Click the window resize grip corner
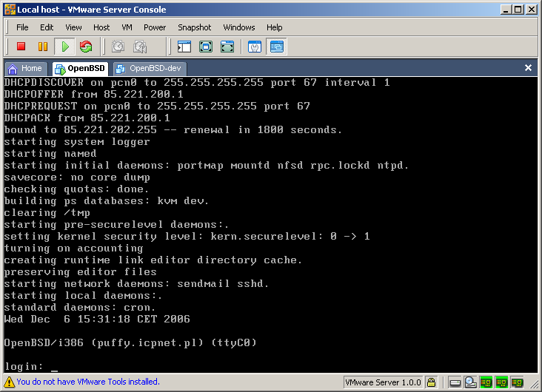542x392 pixels. [535, 385]
